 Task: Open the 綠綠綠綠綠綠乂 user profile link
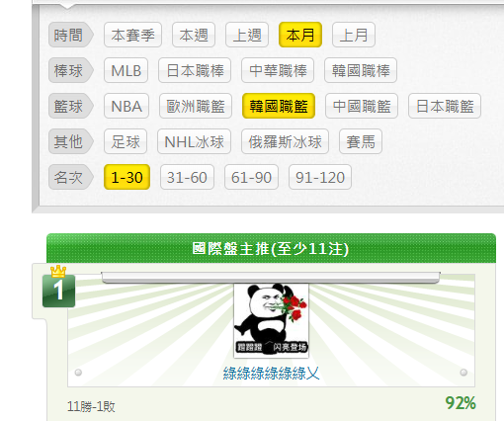(x=271, y=374)
